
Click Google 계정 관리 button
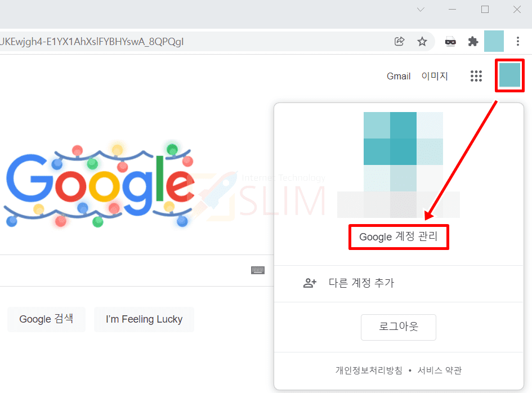[x=399, y=236]
